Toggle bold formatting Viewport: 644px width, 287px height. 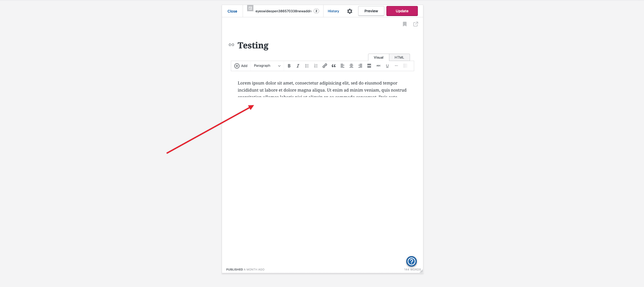pyautogui.click(x=289, y=66)
